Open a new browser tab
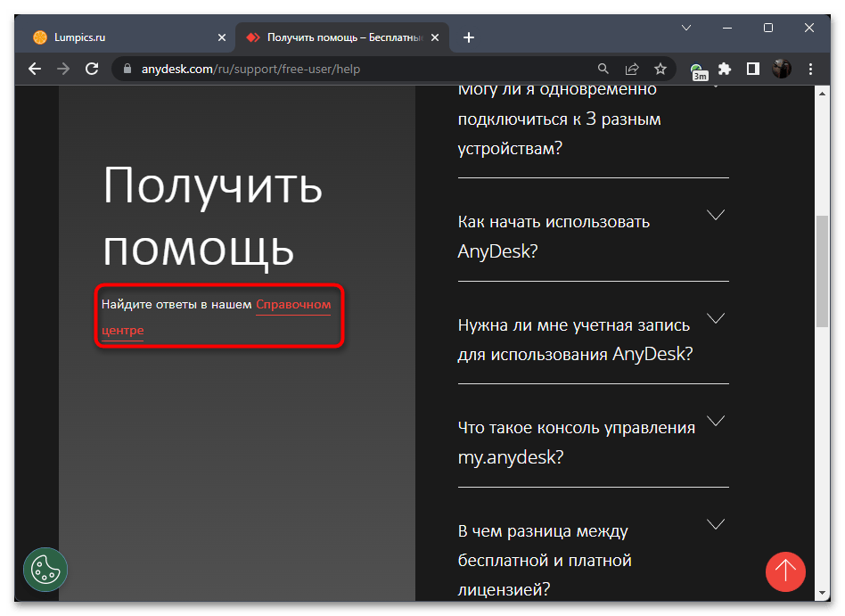The image size is (845, 616). pos(469,37)
